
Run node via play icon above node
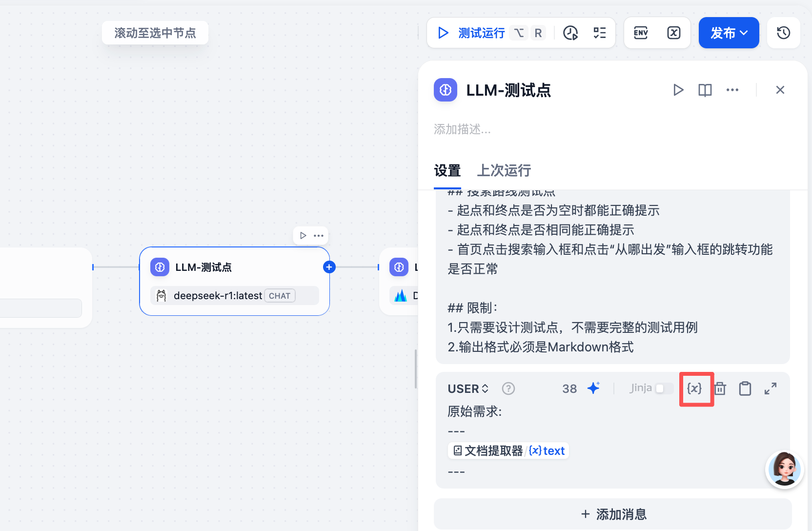(303, 235)
